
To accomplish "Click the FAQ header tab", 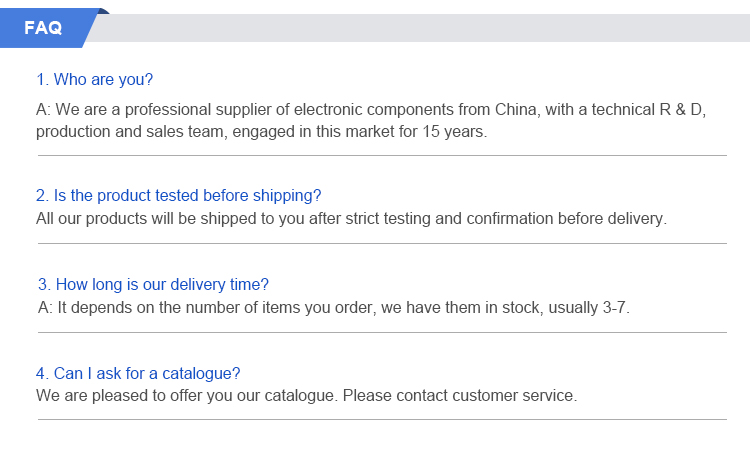I will (43, 28).
